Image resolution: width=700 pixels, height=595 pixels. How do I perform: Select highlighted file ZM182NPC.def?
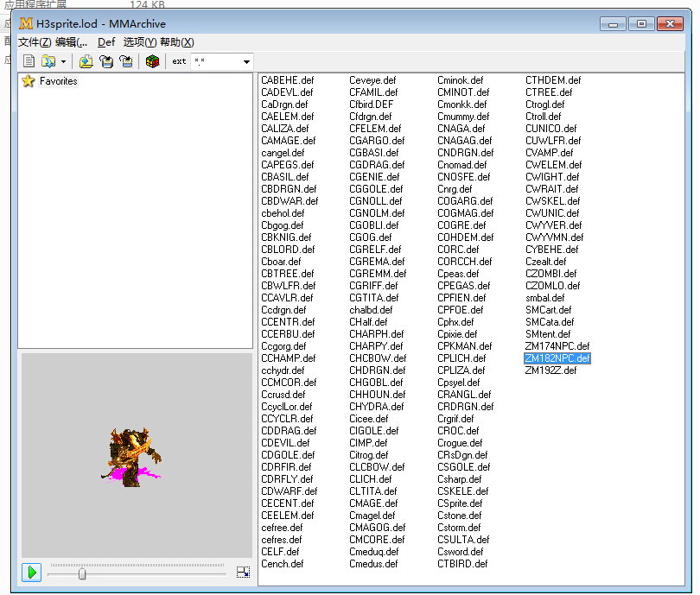point(557,358)
